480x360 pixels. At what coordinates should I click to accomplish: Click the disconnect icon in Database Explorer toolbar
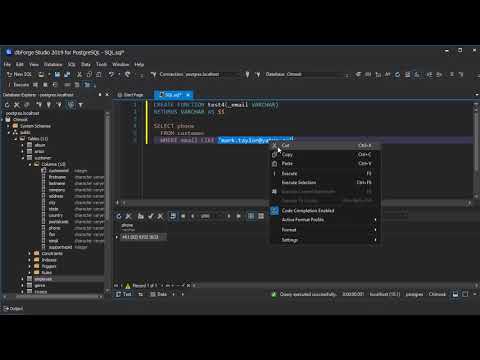tap(17, 105)
